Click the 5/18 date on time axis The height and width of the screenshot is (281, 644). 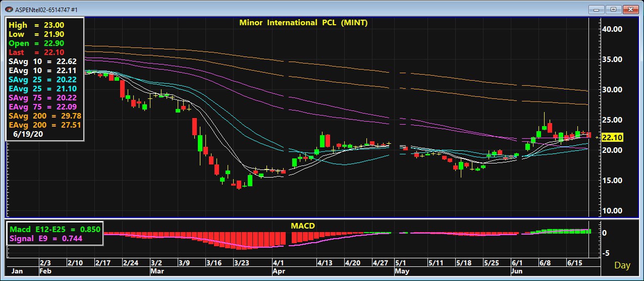463,263
